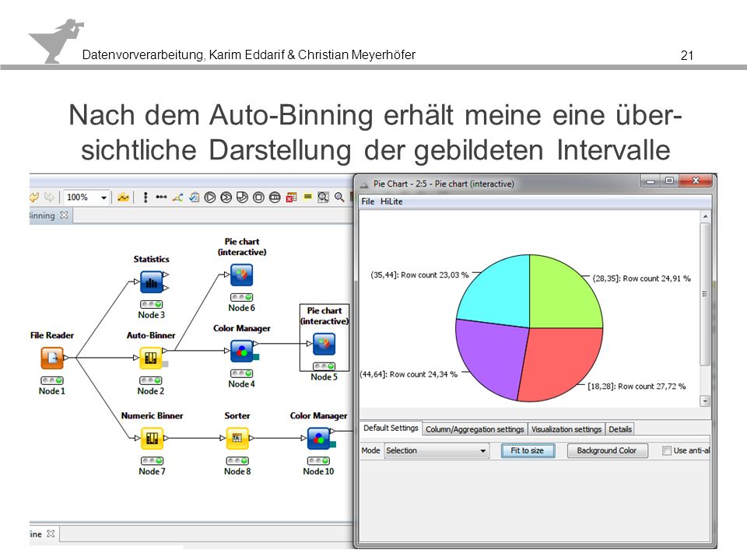747x560 pixels.
Task: Close the Binning workflow editor tab
Action: click(65, 215)
